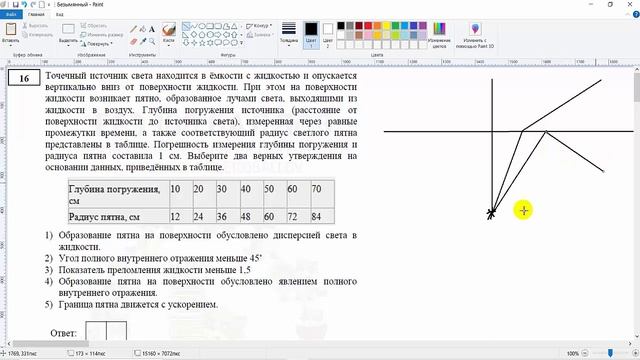Choose the Diamond shape in shapes gallery
The height and width of the screenshot is (360, 640).
click(x=194, y=35)
